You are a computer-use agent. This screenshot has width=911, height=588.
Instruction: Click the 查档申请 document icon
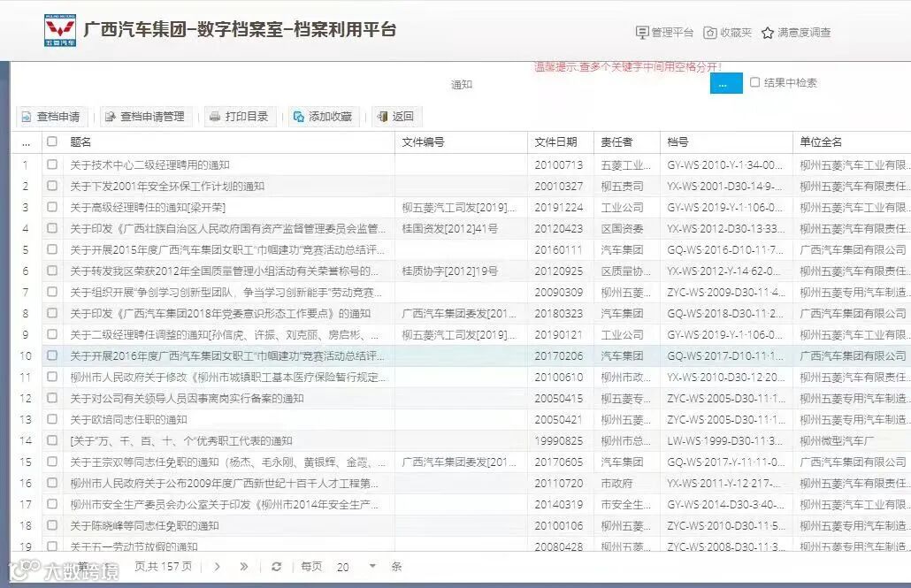(27, 117)
